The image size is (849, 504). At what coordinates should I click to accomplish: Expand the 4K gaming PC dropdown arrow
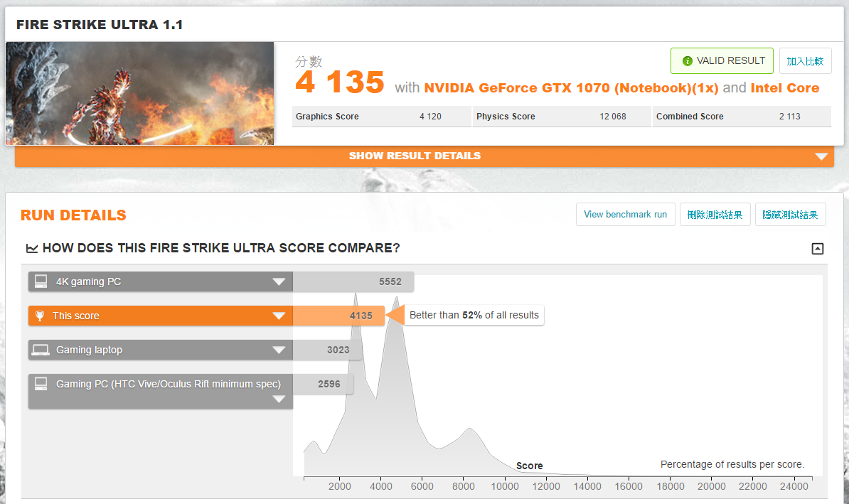pos(279,282)
